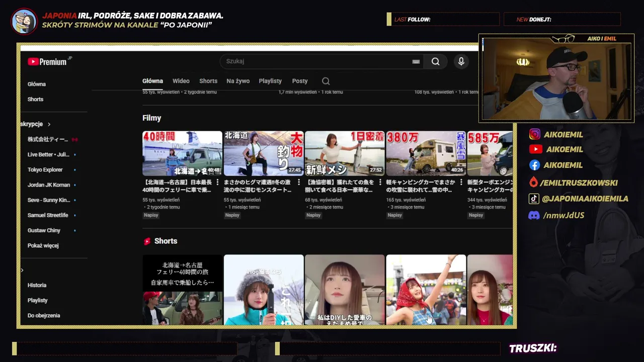Click new-content dot next to Tokyo Explorer
Viewport: 644px width, 362px height.
(x=75, y=170)
